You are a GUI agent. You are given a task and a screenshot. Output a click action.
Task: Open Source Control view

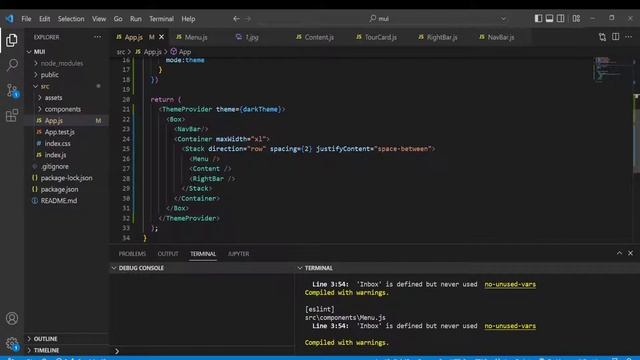tap(12, 90)
